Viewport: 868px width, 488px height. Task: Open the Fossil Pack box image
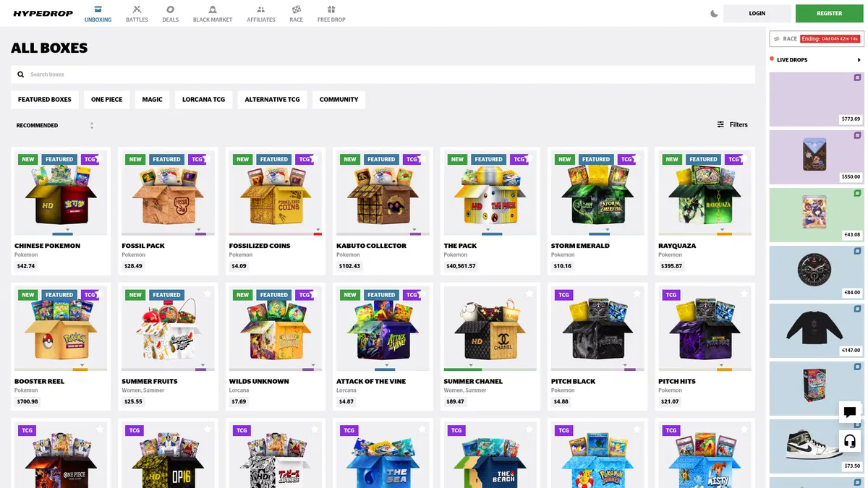coord(168,194)
